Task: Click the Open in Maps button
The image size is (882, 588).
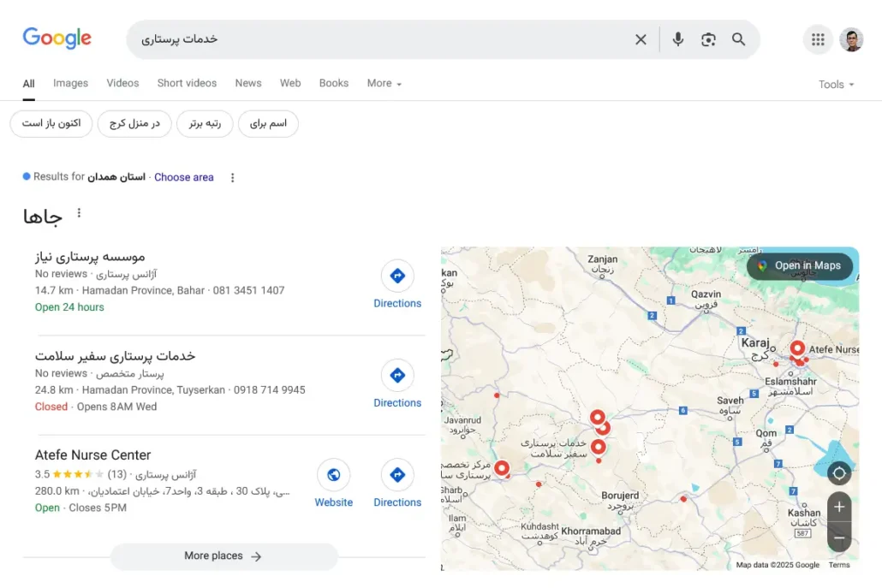Action: pos(799,266)
